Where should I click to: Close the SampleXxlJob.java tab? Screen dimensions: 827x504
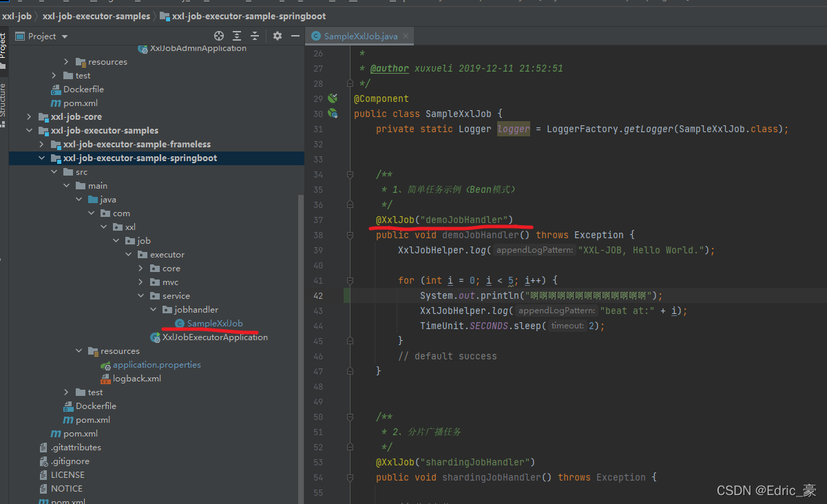tap(405, 36)
